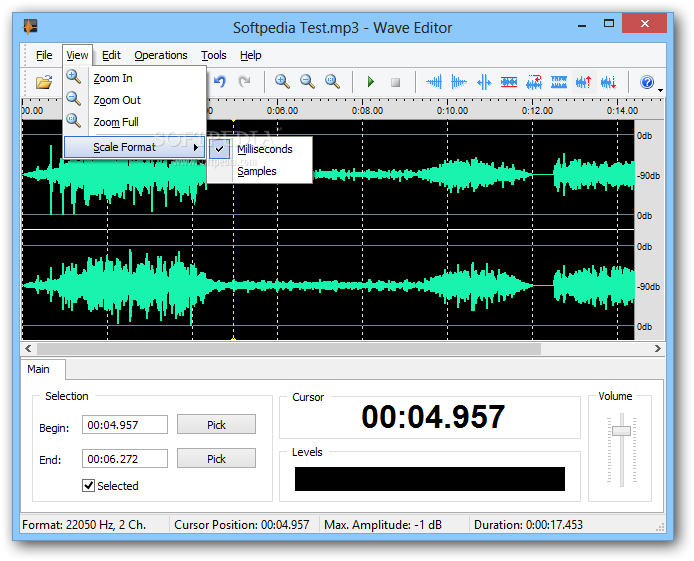Choose Samples in Scale Format submenu
Screen dimensions: 694x561
(x=257, y=171)
